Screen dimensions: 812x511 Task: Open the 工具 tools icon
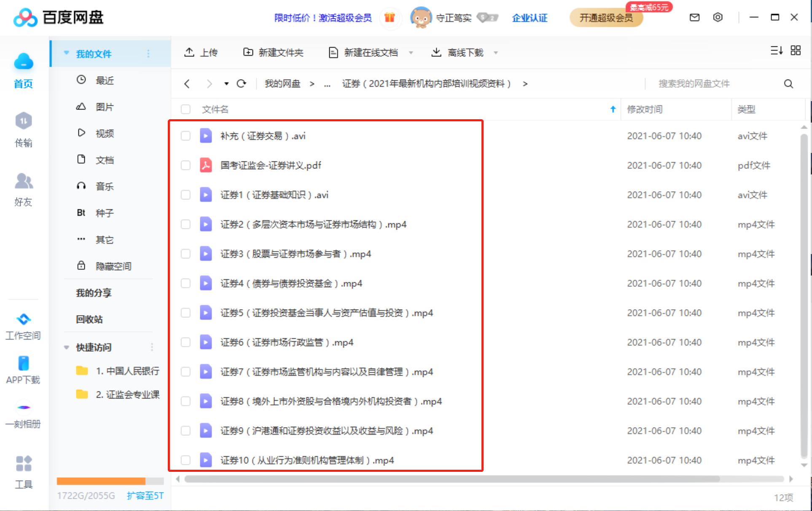tap(24, 463)
